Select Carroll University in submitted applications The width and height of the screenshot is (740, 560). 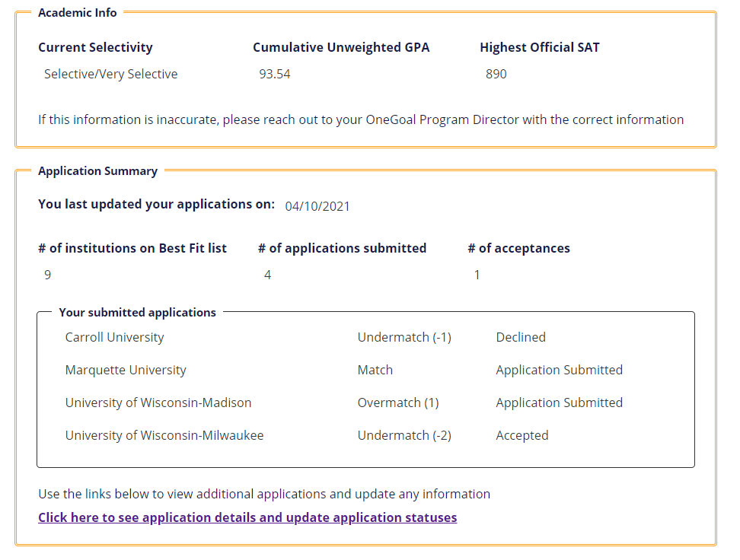coord(114,337)
